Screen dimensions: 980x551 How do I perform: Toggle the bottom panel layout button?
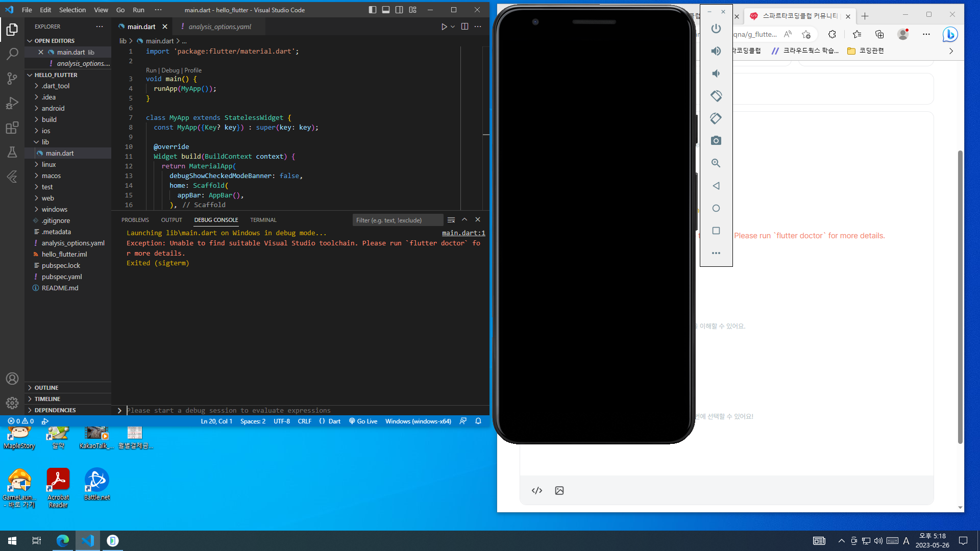coord(386,10)
